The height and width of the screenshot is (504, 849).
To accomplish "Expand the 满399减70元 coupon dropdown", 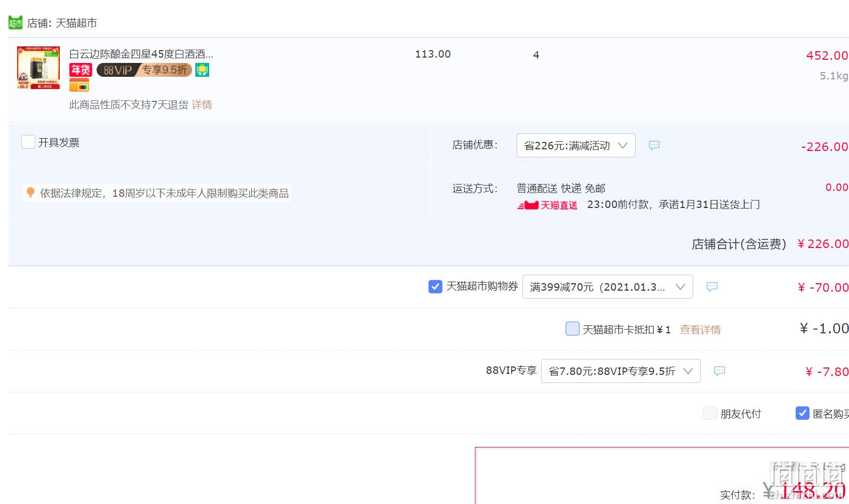I will 608,287.
